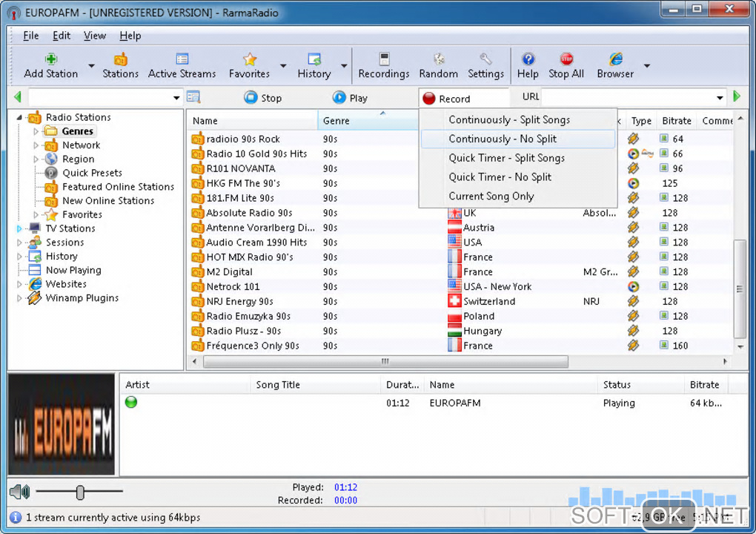Click the volume slider handle
This screenshot has width=756, height=534.
click(x=80, y=492)
